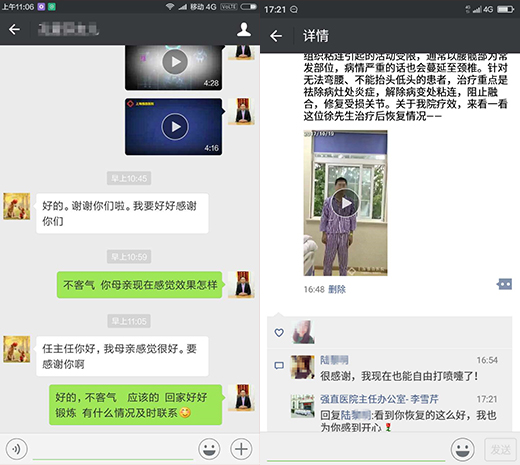Tap the message bubble 任主任你好
The image size is (520, 465).
click(x=122, y=356)
